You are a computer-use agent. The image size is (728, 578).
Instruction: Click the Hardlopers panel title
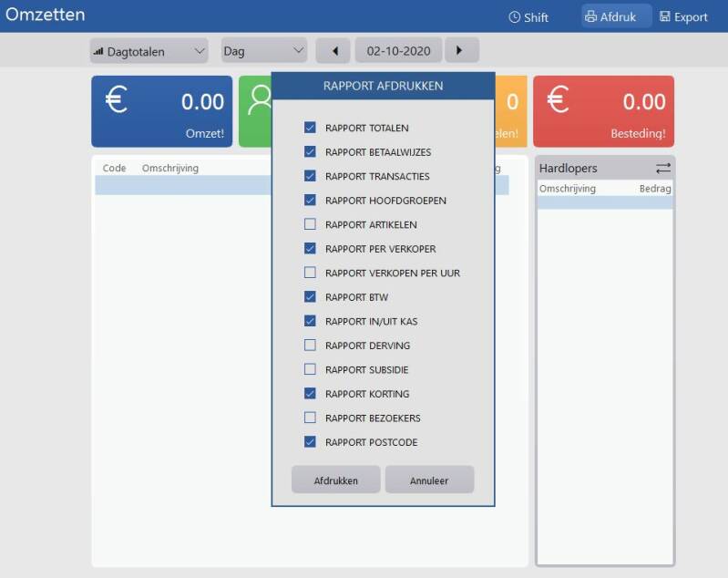pyautogui.click(x=568, y=168)
